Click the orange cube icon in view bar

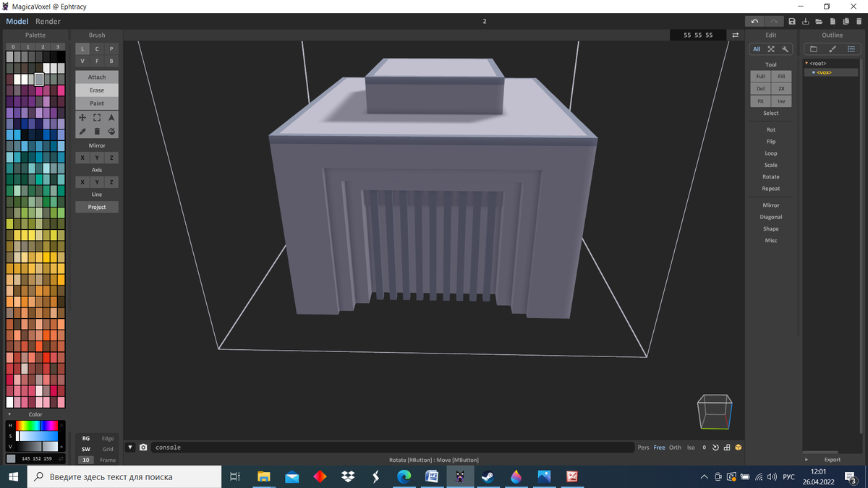click(739, 448)
